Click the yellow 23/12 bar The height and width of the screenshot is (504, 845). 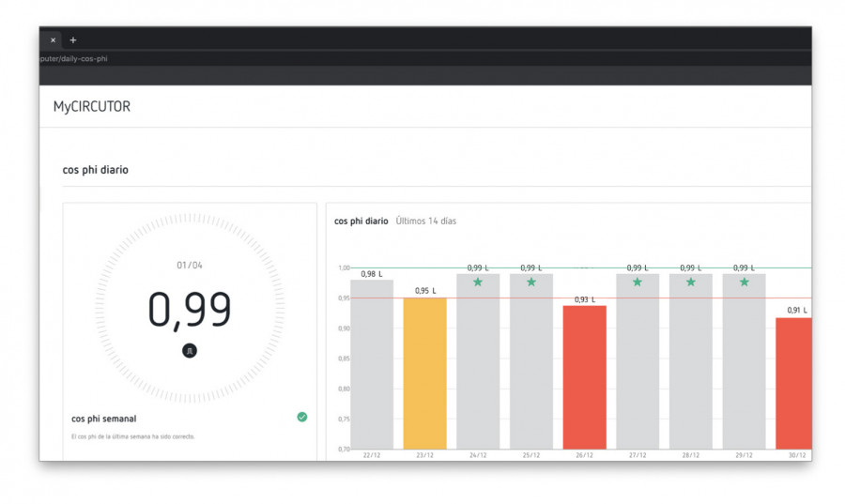coord(424,374)
